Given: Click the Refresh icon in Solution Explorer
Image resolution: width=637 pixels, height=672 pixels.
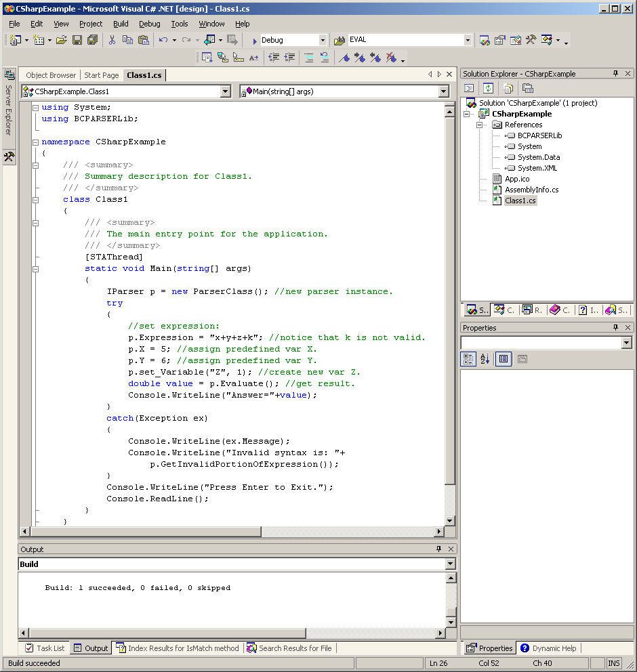Looking at the screenshot, I should point(488,88).
